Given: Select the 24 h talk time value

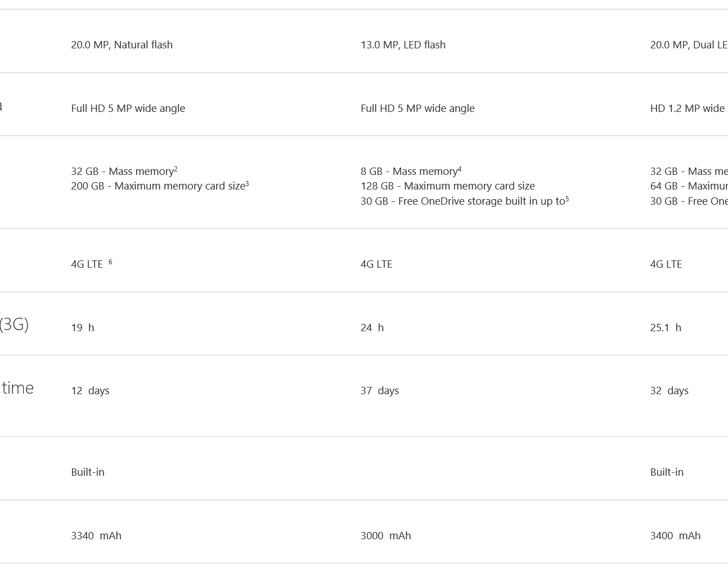Looking at the screenshot, I should pyautogui.click(x=372, y=327).
